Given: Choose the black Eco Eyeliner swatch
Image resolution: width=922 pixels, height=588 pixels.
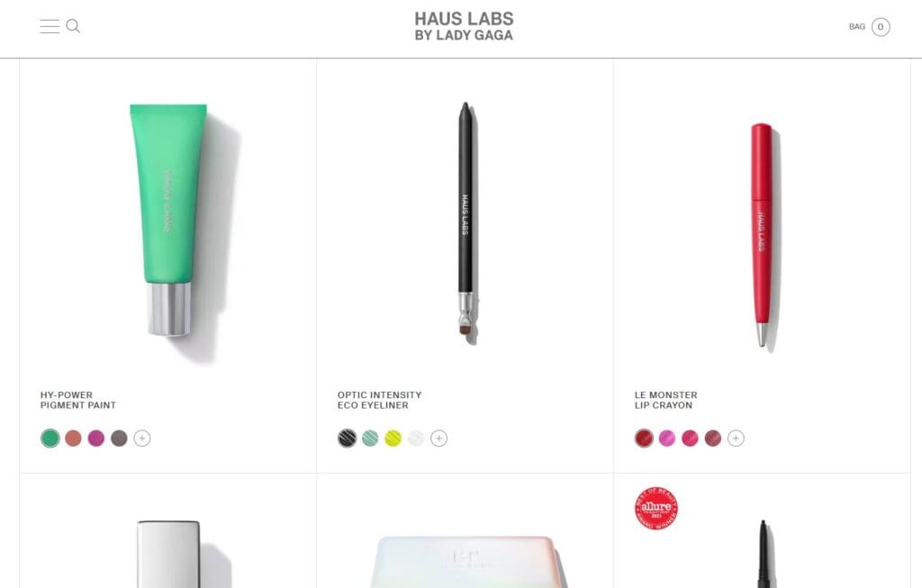Looking at the screenshot, I should click(x=348, y=438).
